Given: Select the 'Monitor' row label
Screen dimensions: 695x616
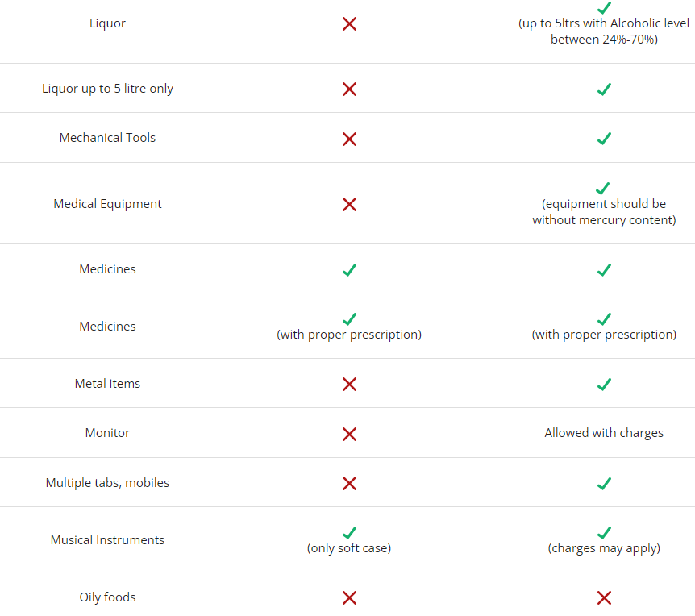Looking at the screenshot, I should (107, 433).
